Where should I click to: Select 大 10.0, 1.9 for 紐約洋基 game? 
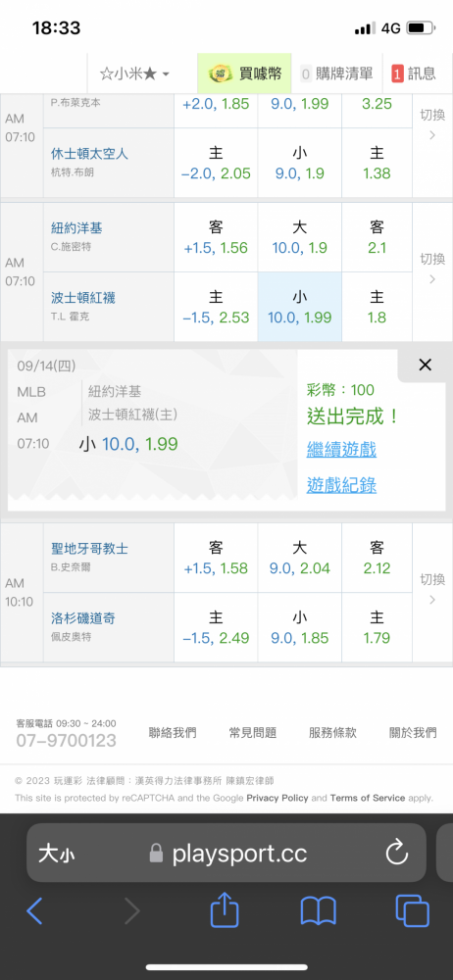[300, 237]
